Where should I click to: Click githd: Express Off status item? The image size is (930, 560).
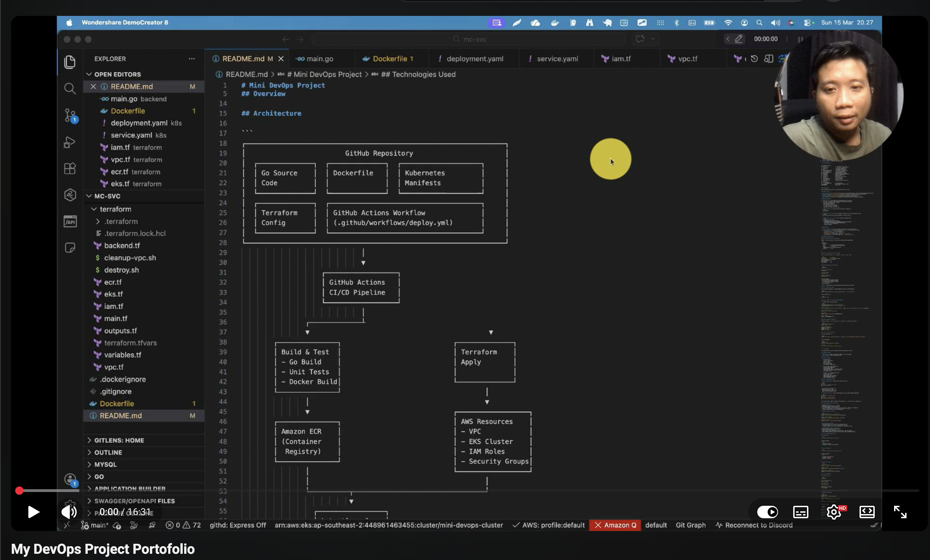click(x=238, y=525)
